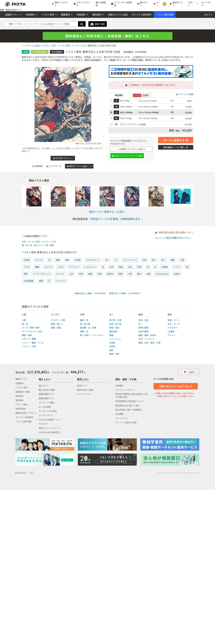Open the first similar illustration thumbnail
Viewport: 215px width, 644px height.
[x=34, y=196]
